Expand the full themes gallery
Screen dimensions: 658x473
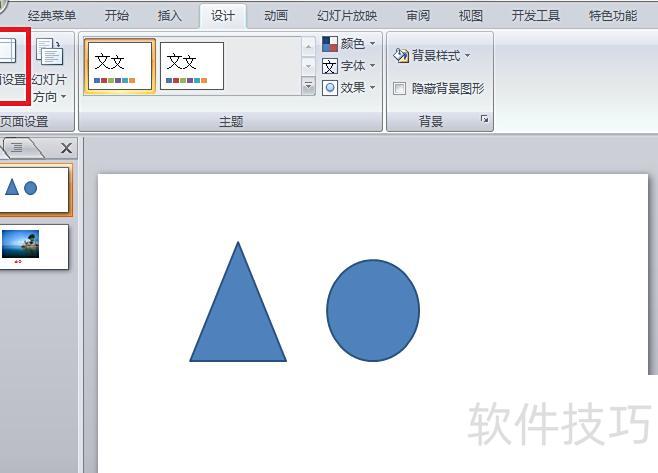tap(308, 86)
